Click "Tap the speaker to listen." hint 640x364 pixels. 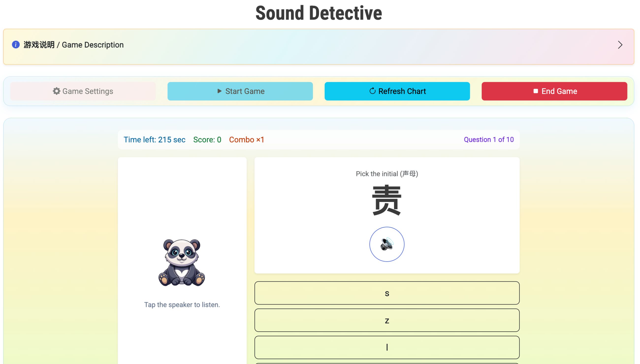click(x=182, y=305)
